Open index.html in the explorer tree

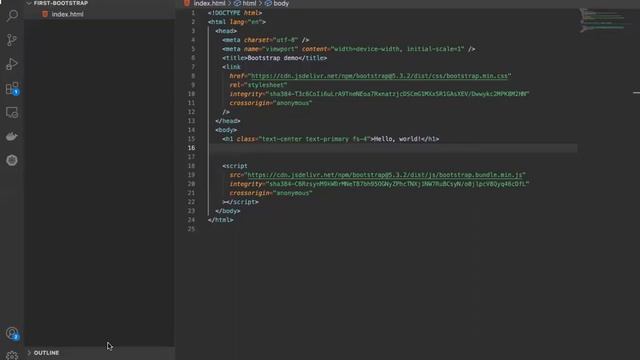click(67, 14)
